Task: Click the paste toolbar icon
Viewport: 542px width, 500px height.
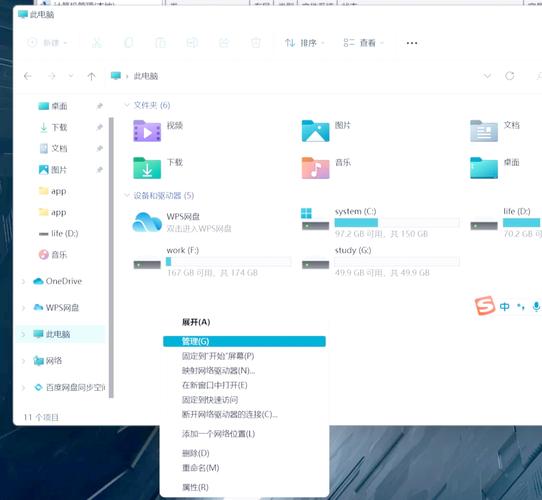Action: tap(160, 43)
